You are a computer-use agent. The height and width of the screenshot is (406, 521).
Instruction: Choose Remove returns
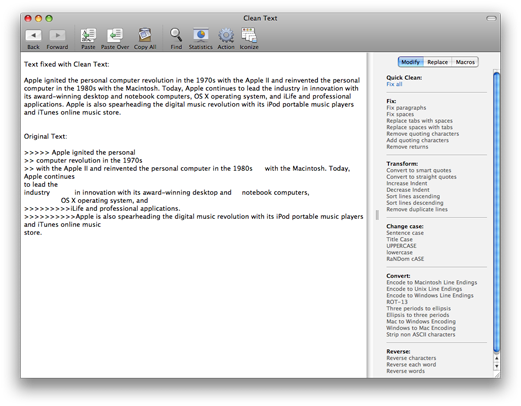(407, 147)
